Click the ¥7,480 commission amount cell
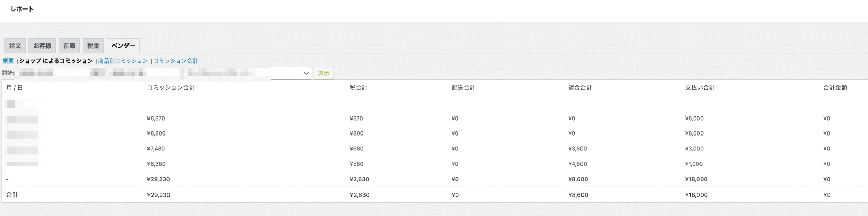The height and width of the screenshot is (216, 868). pyautogui.click(x=156, y=149)
